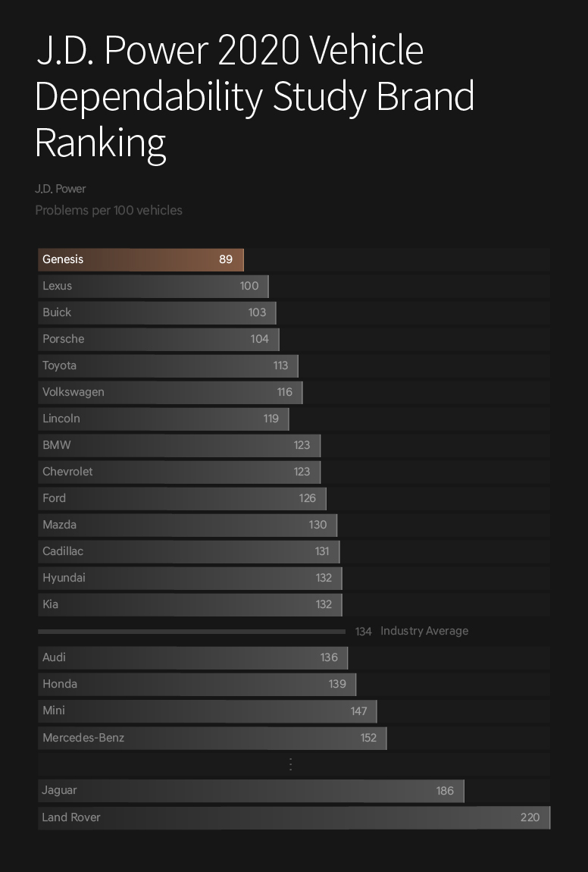Select the Ford bar
The height and width of the screenshot is (872, 588).
point(182,498)
